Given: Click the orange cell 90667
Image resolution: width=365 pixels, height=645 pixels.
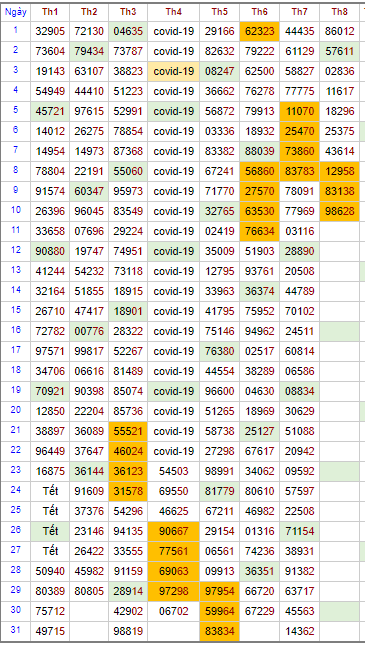Looking at the screenshot, I should click(x=174, y=530).
